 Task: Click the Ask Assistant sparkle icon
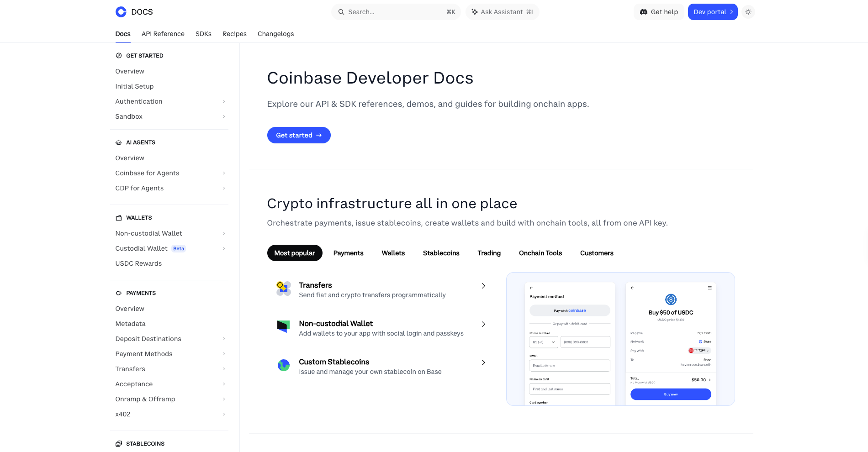click(x=475, y=12)
